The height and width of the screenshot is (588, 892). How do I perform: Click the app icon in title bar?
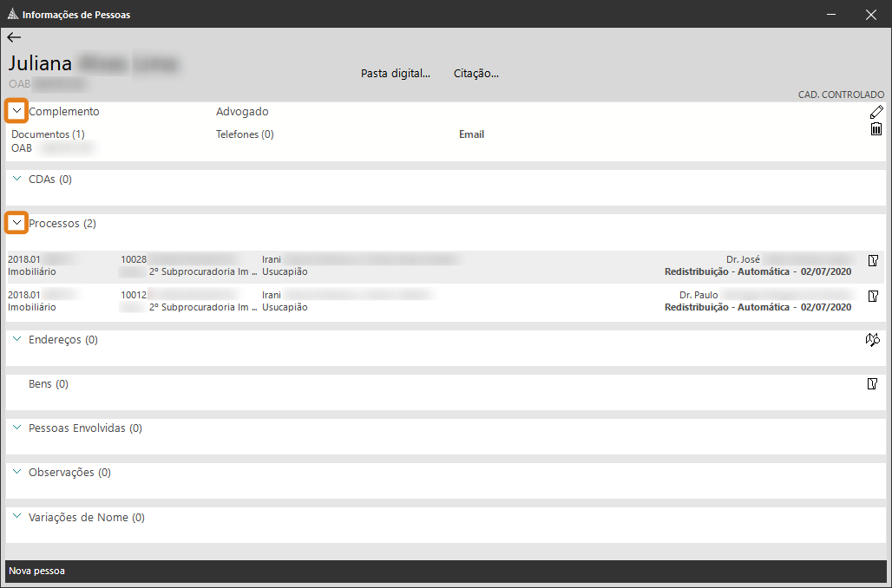11,15
